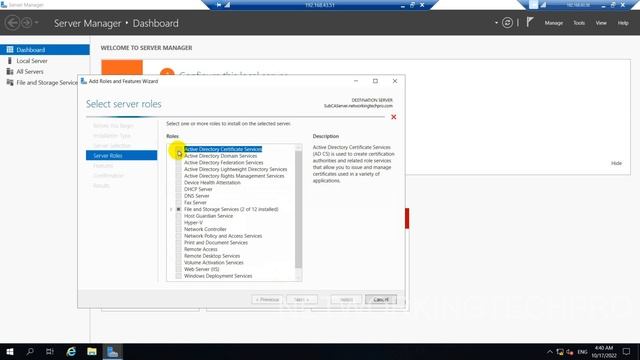Show hidden system tray icons

click(x=550, y=352)
